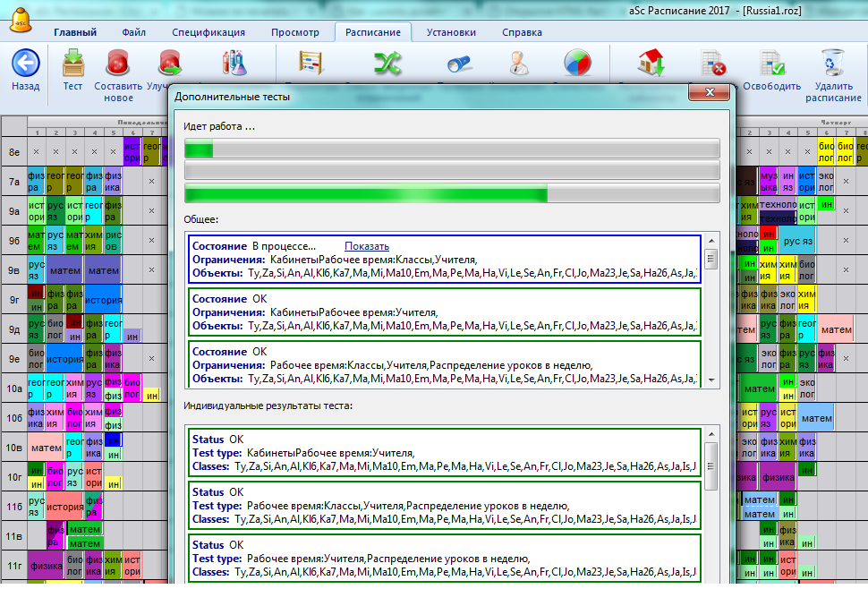Click the Показать link
868x589 pixels.
tap(367, 246)
